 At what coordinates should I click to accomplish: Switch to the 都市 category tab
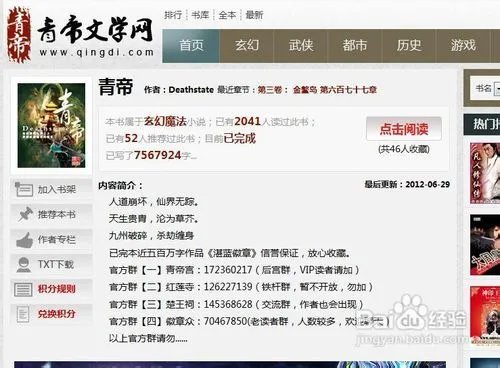pos(355,46)
